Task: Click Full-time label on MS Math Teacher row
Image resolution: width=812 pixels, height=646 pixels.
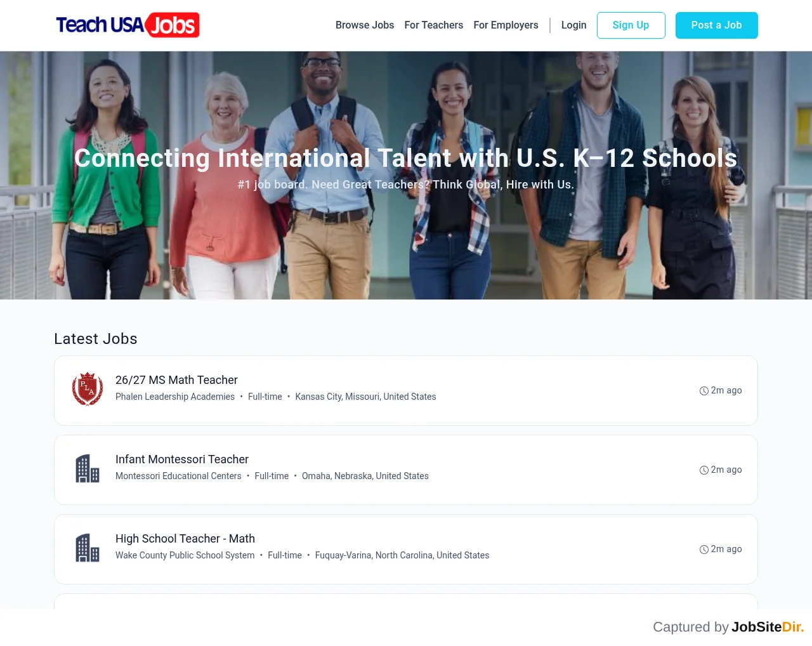Action: 265,397
